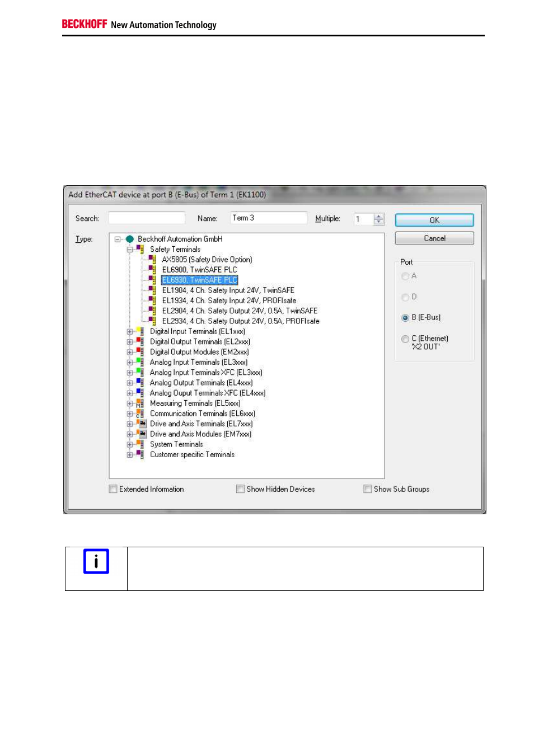The width and height of the screenshot is (534, 756).
Task: Decrease the Multiple count with down arrow
Action: (379, 222)
